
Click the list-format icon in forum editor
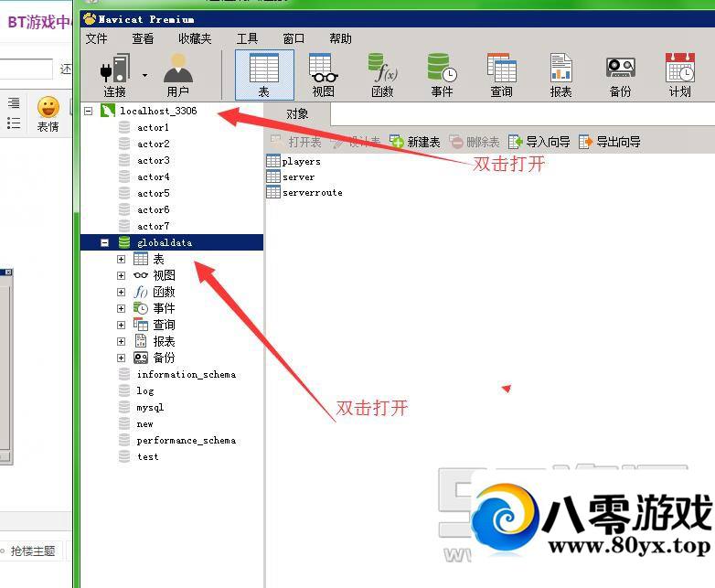click(14, 123)
